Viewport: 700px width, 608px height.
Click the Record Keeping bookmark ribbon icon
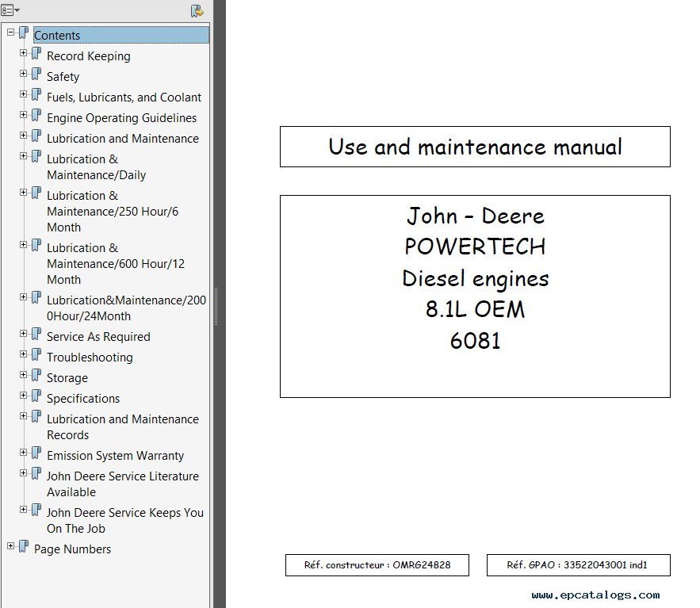coord(36,54)
